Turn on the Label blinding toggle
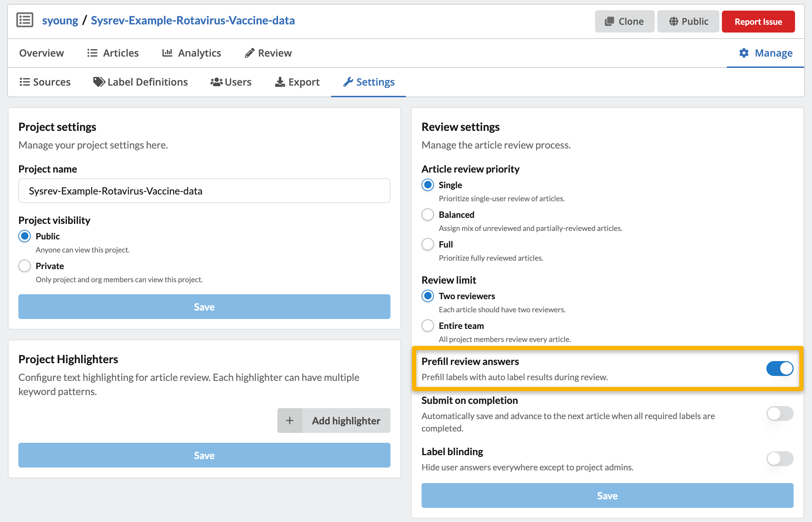 coord(779,459)
